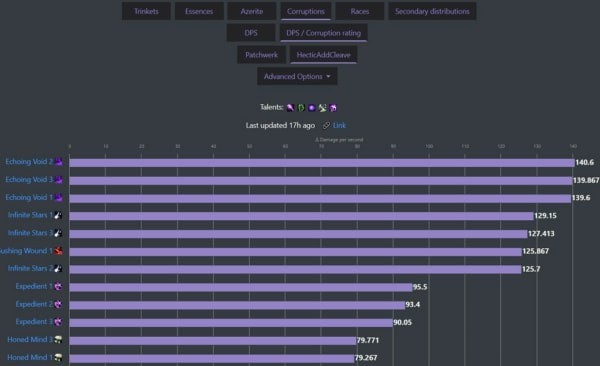Open the Infinite Stars 2 label link
This screenshot has height=366, width=600.
coord(30,268)
